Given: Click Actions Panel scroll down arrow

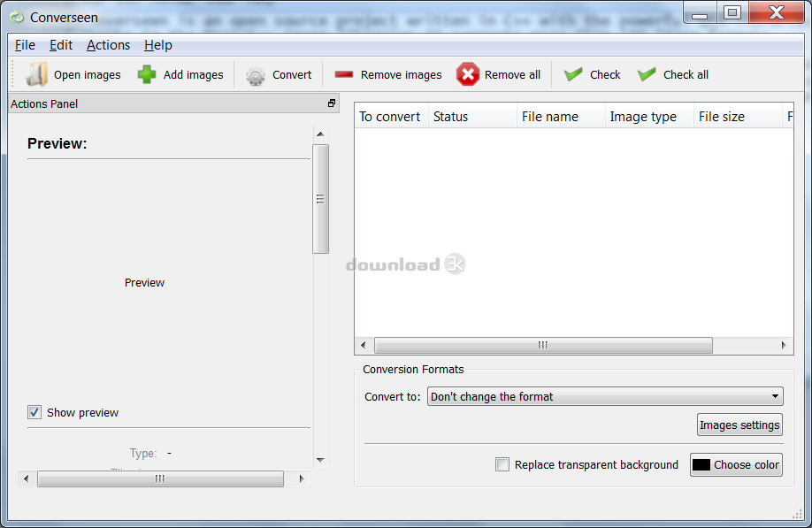Looking at the screenshot, I should click(320, 460).
